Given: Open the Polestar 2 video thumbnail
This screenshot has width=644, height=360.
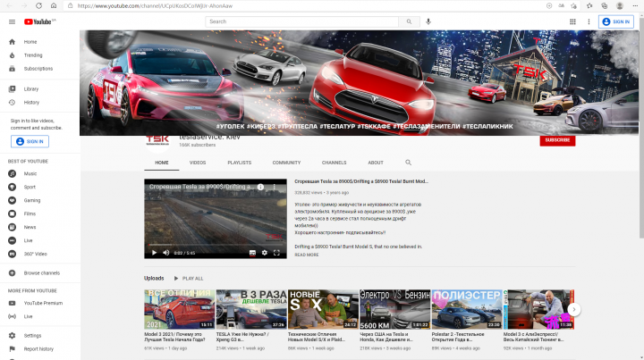Looking at the screenshot, I should tap(467, 310).
